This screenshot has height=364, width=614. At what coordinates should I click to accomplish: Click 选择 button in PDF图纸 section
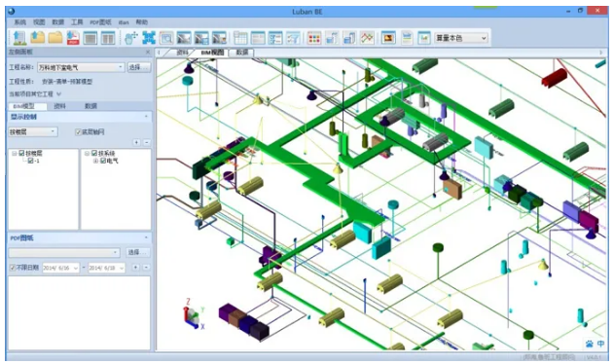138,252
